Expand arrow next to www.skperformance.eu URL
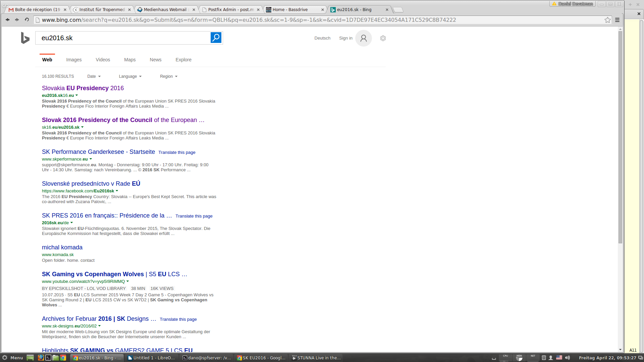This screenshot has width=644, height=362. pos(91,159)
